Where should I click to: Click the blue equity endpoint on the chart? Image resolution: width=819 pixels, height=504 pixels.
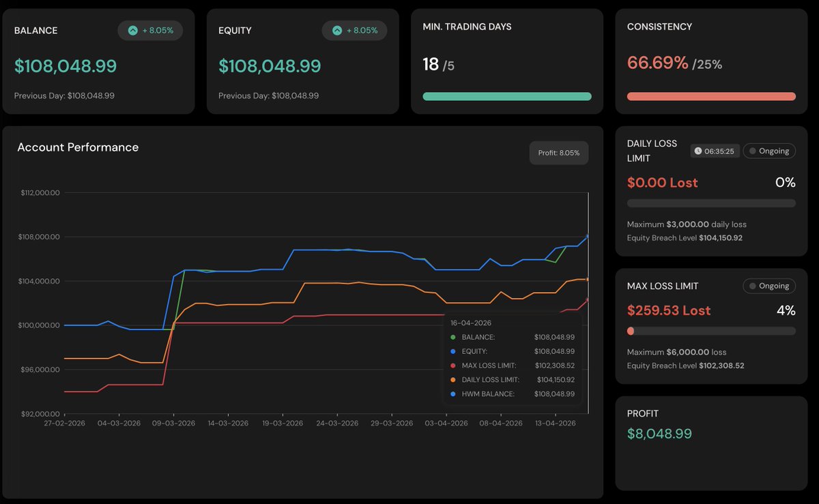click(x=588, y=237)
